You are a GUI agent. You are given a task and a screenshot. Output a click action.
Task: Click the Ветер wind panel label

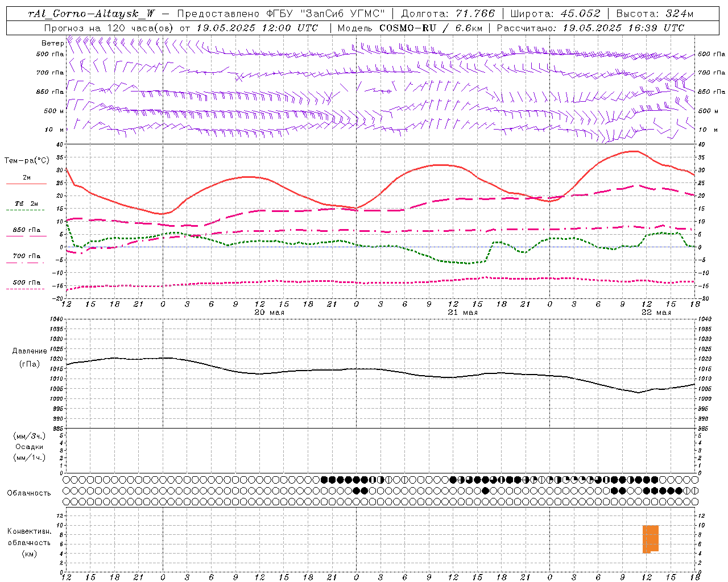click(52, 43)
